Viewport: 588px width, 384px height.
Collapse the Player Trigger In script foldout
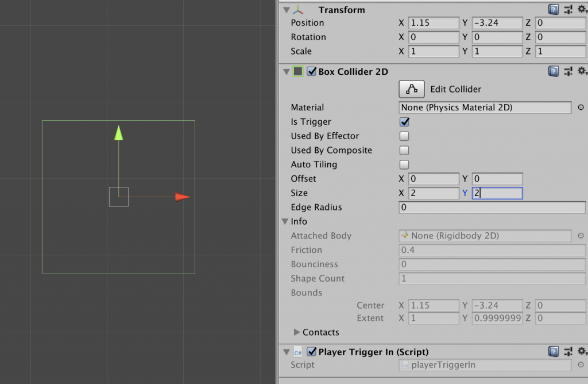click(287, 352)
